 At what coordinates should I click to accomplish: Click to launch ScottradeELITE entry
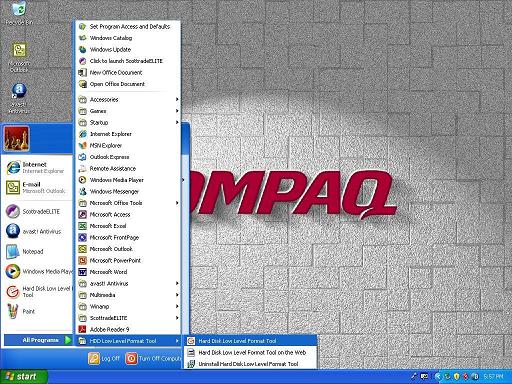point(128,61)
